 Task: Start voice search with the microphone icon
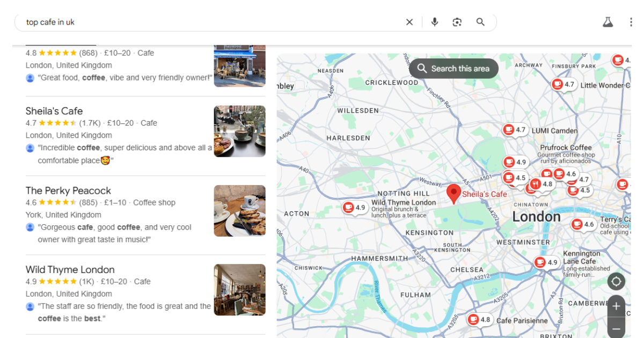point(435,22)
